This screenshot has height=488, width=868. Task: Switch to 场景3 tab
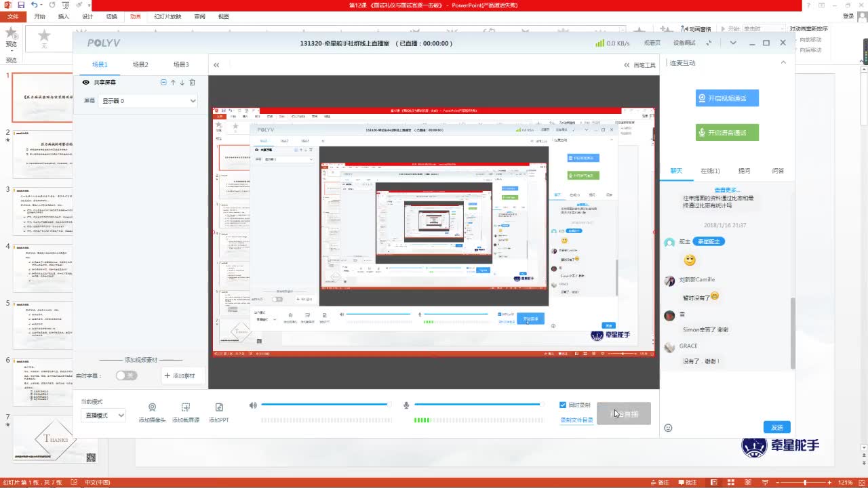coord(181,64)
